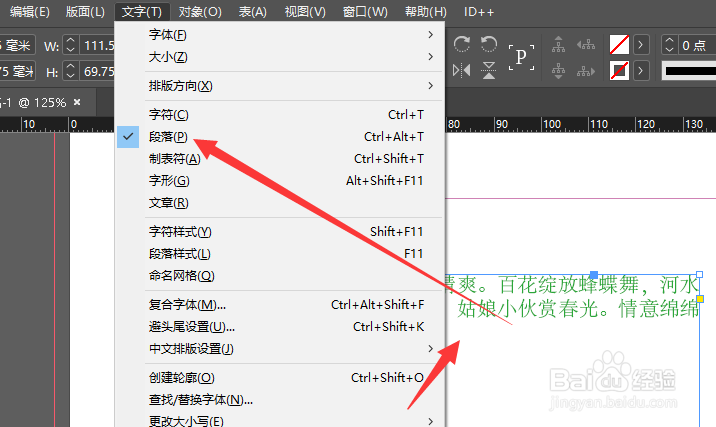716x427 pixels.
Task: Toggle the checked 段落(P) menu item
Action: 280,137
